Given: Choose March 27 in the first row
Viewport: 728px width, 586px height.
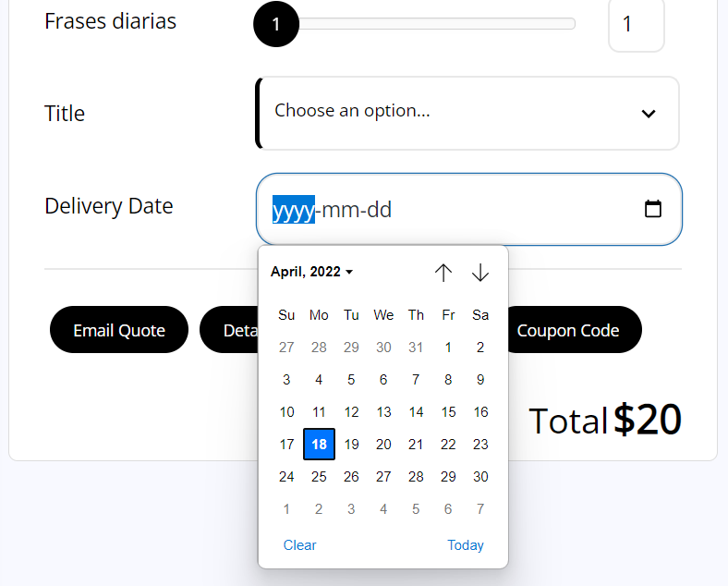Looking at the screenshot, I should coord(286,348).
